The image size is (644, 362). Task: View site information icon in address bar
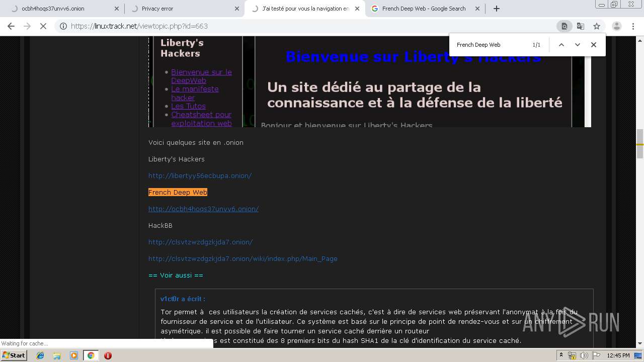[63, 26]
